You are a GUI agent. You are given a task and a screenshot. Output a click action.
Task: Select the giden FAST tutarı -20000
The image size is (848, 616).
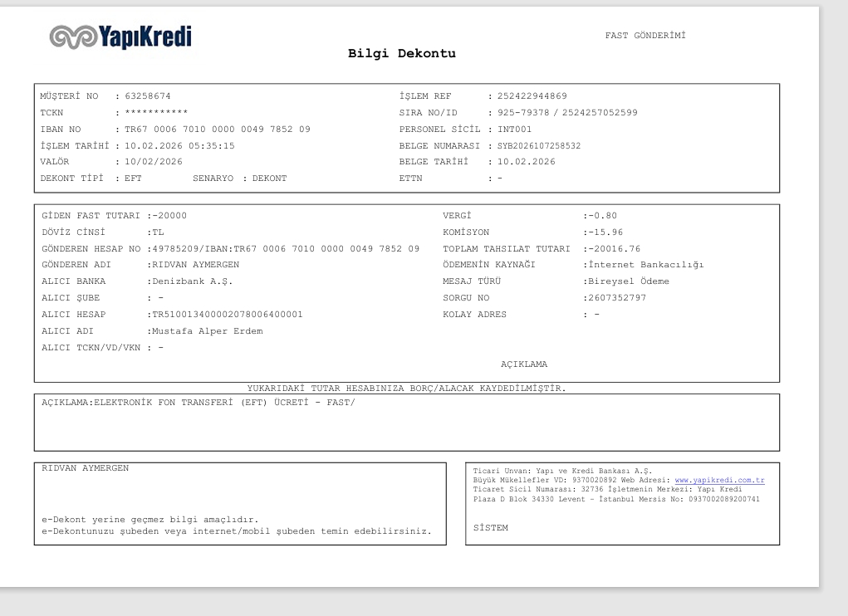[x=169, y=216]
